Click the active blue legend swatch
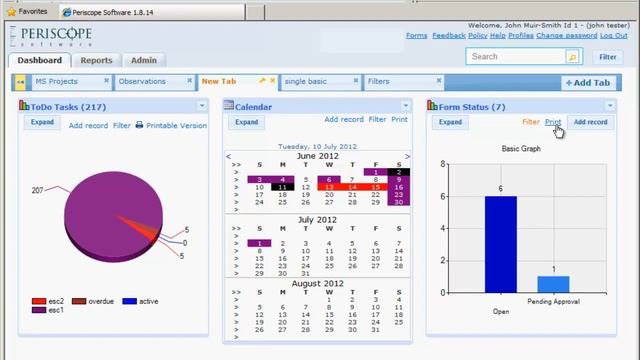 [129, 301]
